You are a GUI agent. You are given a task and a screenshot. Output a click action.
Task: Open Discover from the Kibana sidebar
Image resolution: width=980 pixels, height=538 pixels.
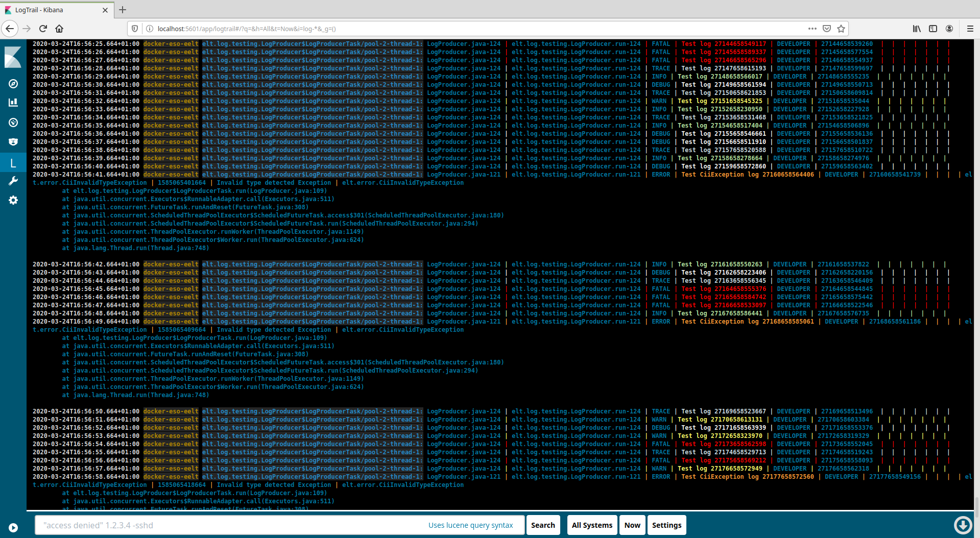tap(13, 84)
